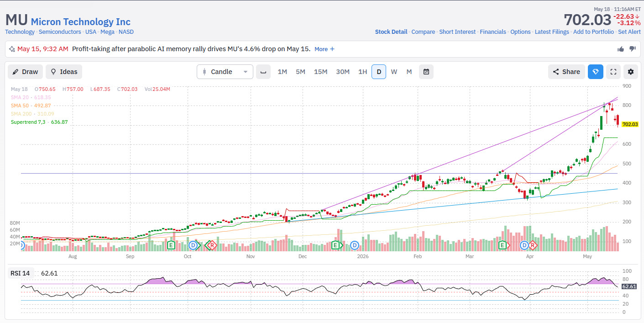Viewport: 644px width, 323px height.
Task: Select the D daily interval
Action: click(x=379, y=72)
